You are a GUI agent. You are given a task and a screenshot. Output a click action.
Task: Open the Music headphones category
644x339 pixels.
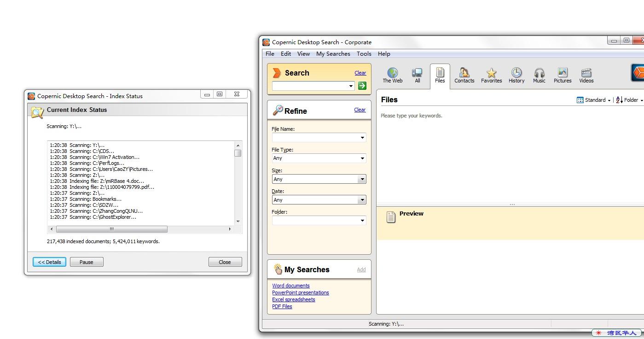(539, 76)
